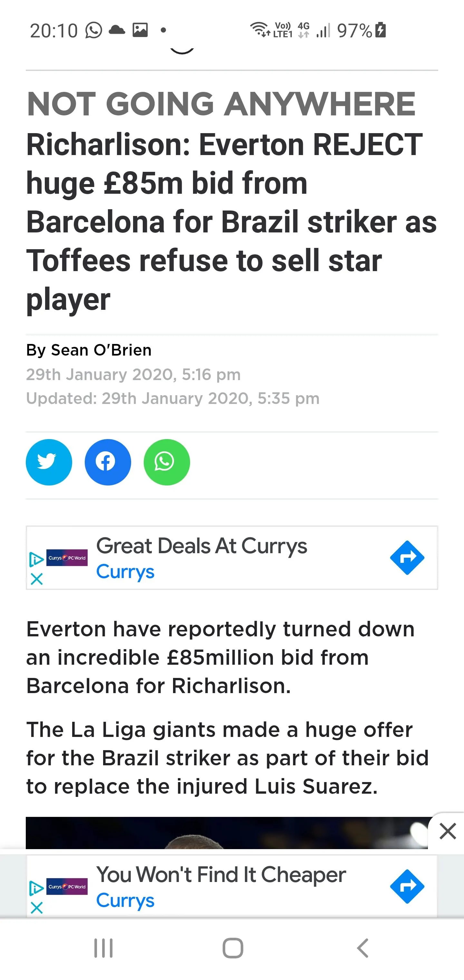Open Android recent apps view

pos(103,948)
